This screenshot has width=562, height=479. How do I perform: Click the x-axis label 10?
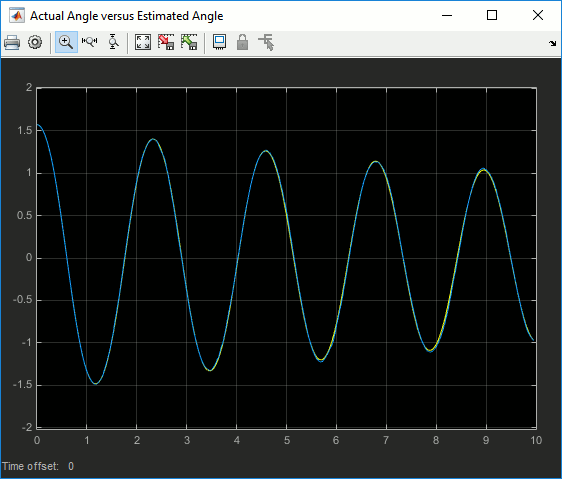[536, 440]
